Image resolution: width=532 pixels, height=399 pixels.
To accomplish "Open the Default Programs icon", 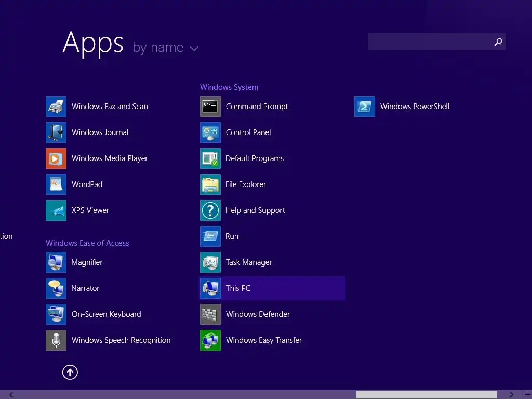I will [210, 158].
